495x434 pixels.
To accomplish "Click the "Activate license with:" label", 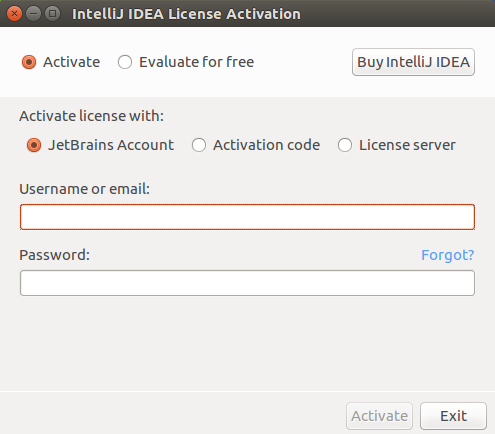I will [92, 116].
